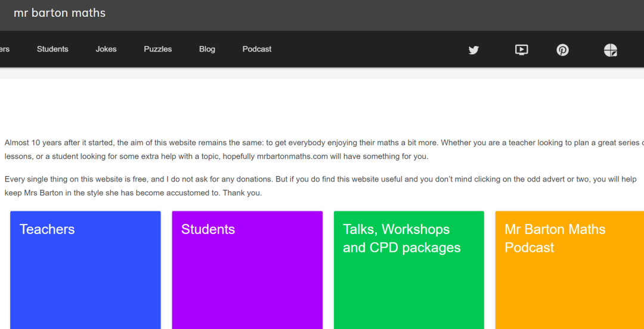This screenshot has width=644, height=329.
Task: Open the Students item in top navigation
Action: pyautogui.click(x=52, y=49)
